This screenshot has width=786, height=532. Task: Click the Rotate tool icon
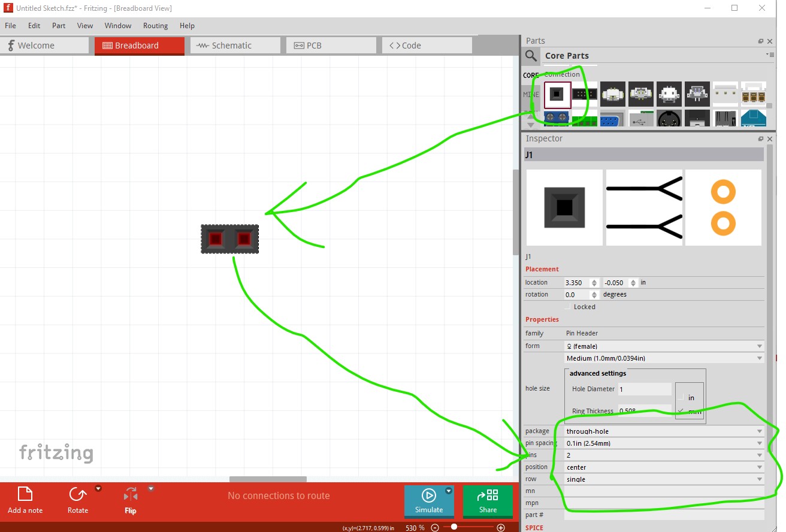coord(77,494)
